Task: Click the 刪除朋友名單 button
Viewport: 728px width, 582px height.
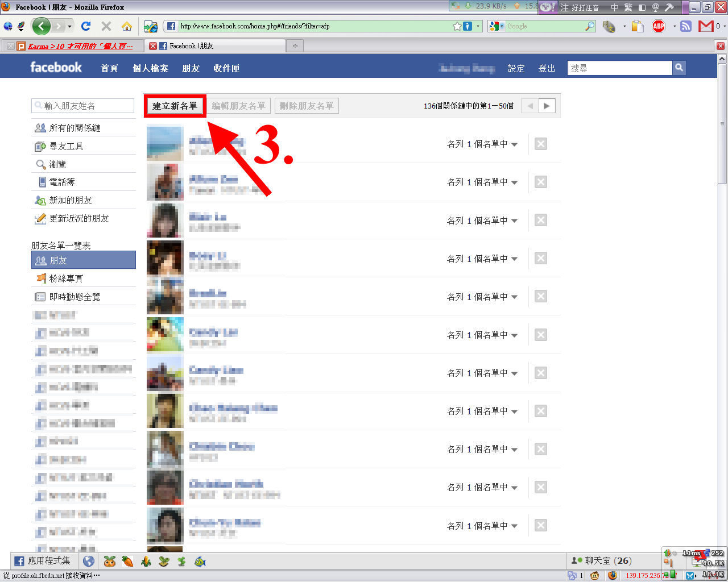Action: click(307, 106)
